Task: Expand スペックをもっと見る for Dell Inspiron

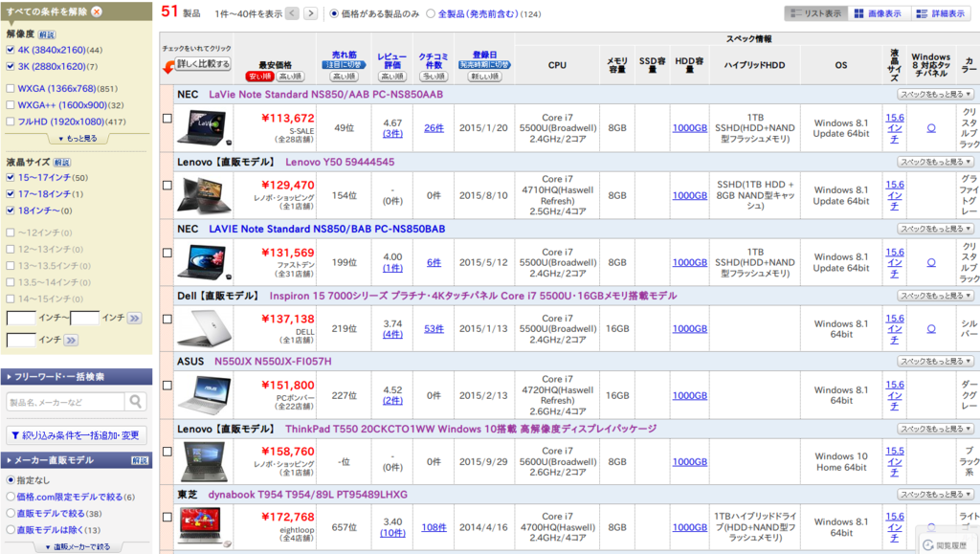Action: tap(936, 296)
